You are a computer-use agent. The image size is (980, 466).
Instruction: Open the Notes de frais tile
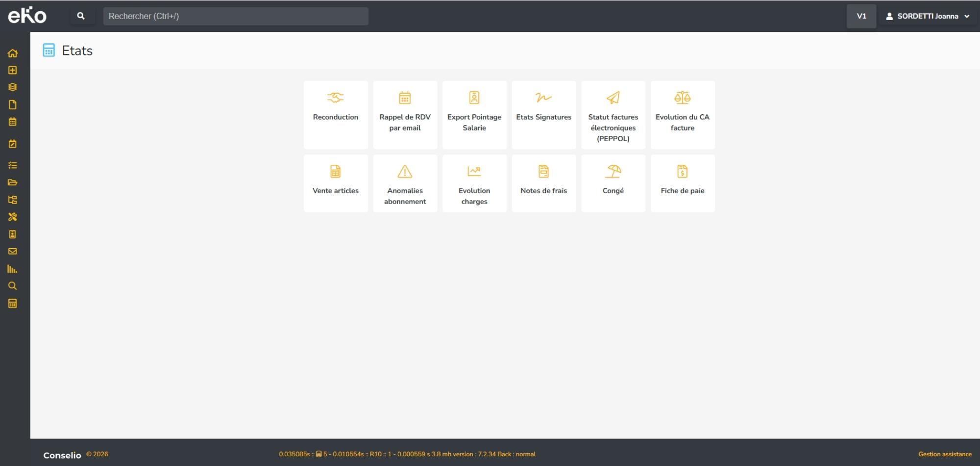pyautogui.click(x=544, y=183)
